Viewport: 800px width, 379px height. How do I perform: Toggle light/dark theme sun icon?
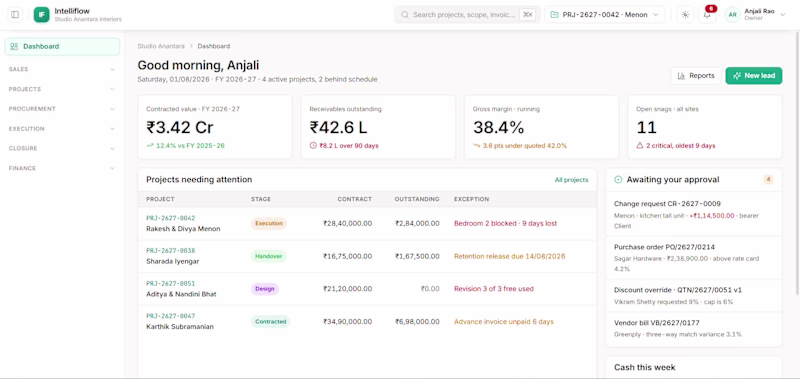685,15
